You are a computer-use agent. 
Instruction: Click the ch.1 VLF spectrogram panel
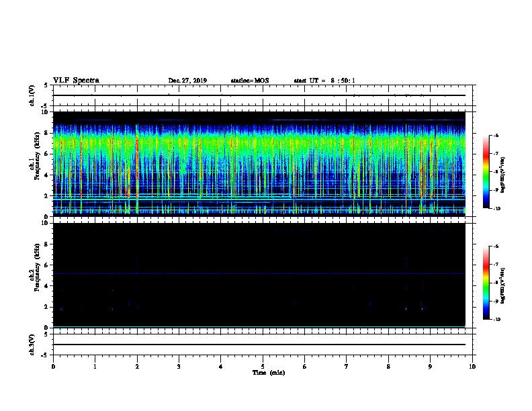coord(259,164)
